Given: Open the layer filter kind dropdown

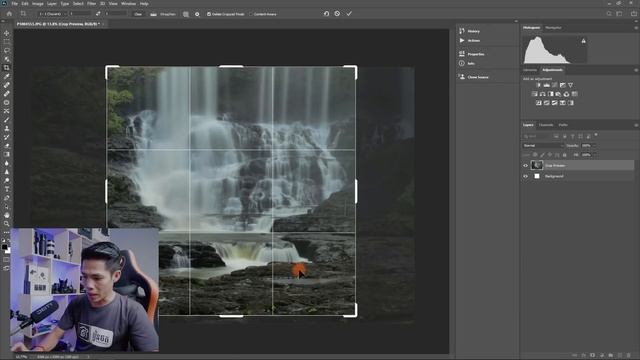Looking at the screenshot, I should tap(537, 136).
